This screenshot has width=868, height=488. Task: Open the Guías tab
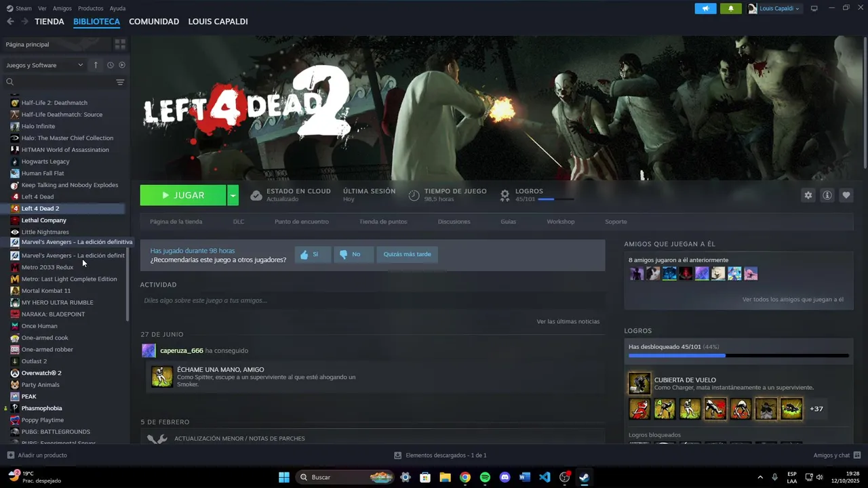click(x=509, y=222)
